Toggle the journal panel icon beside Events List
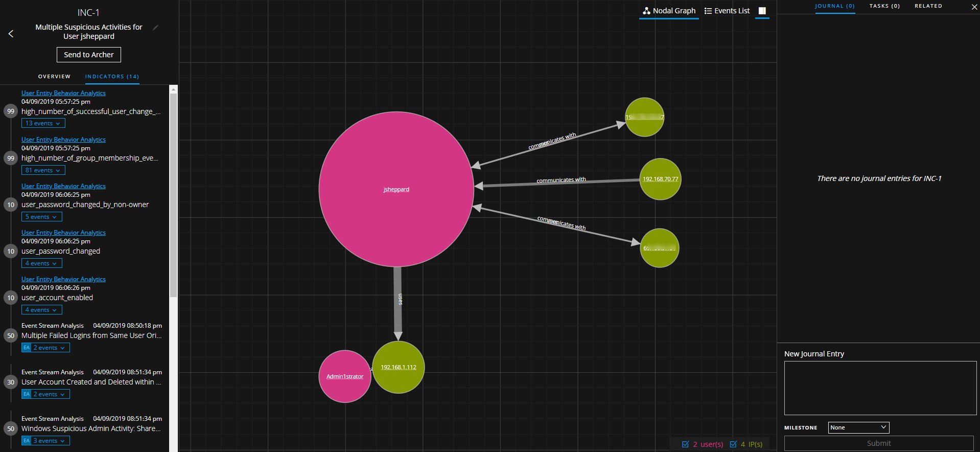This screenshot has width=980, height=452. 762,11
